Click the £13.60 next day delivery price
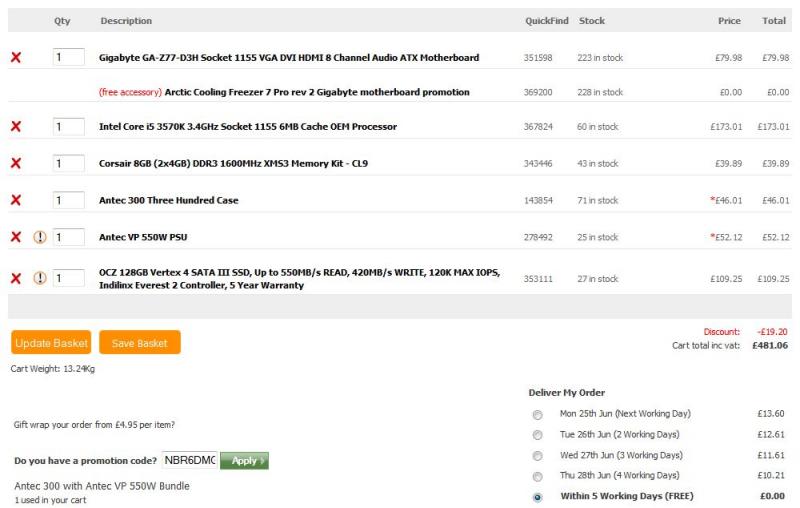The height and width of the screenshot is (508, 800). pos(771,414)
